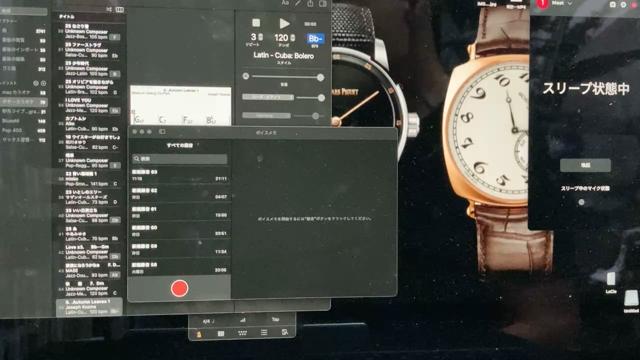Open the Latin - Cuba: Bolero style selector
The width and height of the screenshot is (640, 360).
click(284, 56)
